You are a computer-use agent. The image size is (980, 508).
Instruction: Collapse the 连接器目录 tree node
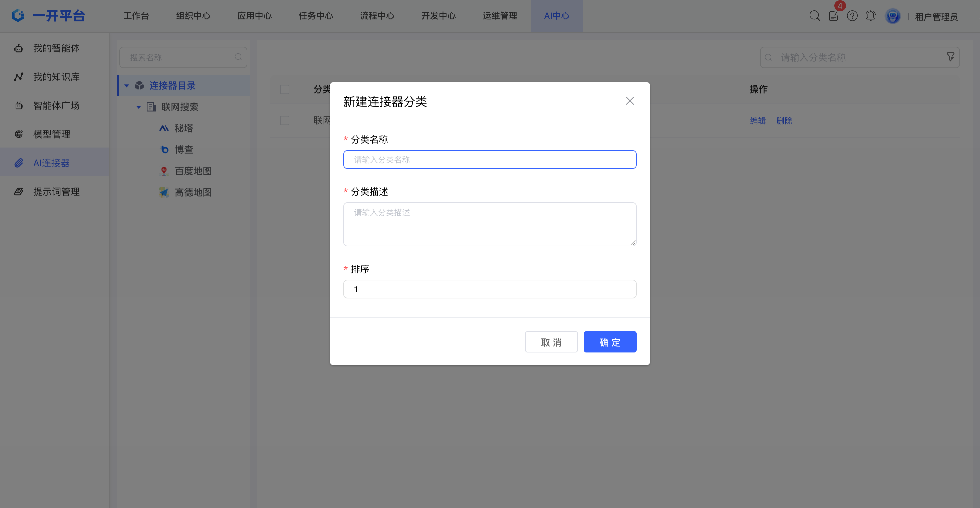(x=127, y=86)
